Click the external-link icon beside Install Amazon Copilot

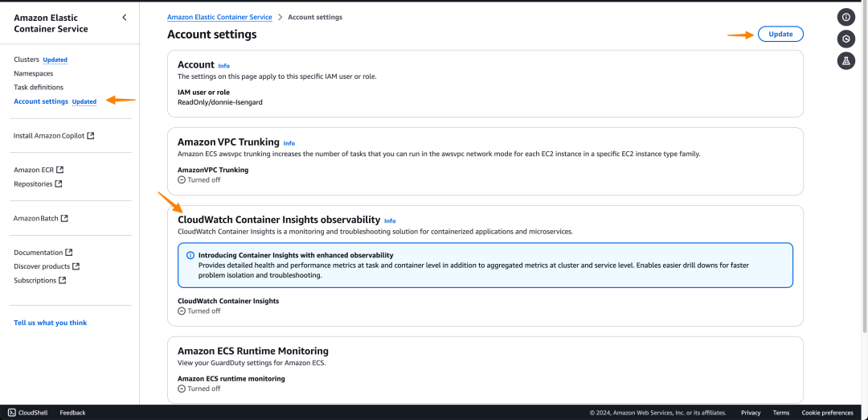click(x=91, y=135)
